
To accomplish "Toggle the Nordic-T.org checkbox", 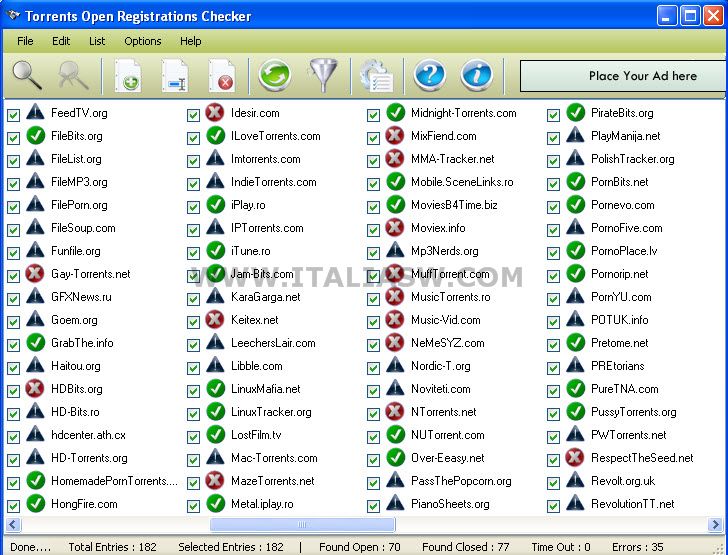I will (x=373, y=368).
